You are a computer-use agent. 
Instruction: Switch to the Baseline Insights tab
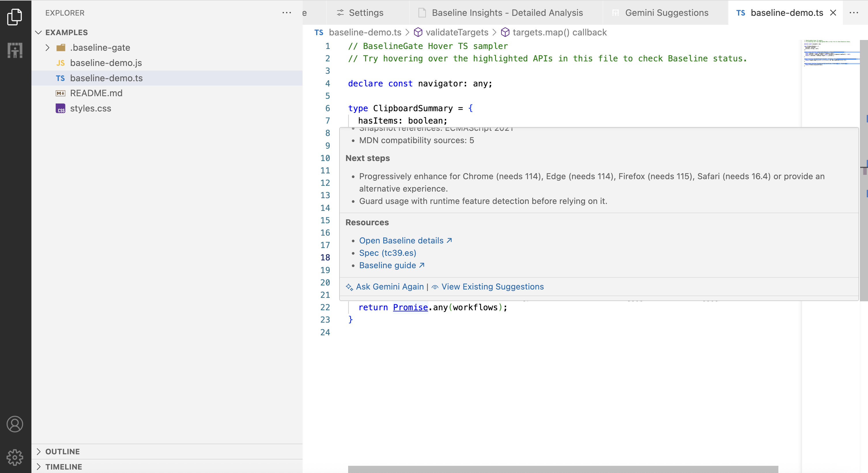pos(507,13)
